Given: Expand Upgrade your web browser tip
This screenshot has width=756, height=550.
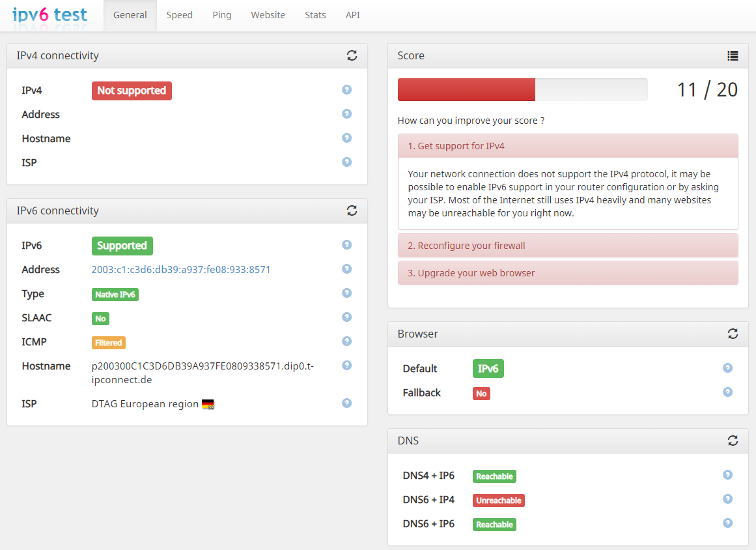Looking at the screenshot, I should pos(568,273).
